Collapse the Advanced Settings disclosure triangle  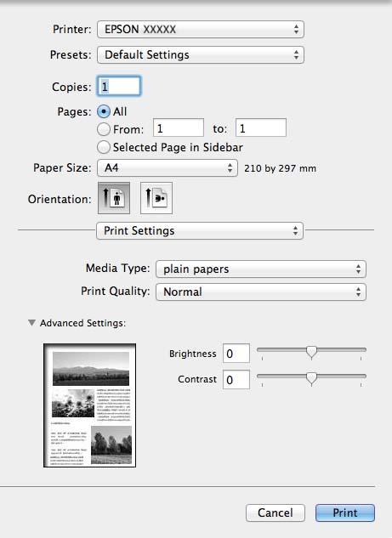tap(31, 323)
